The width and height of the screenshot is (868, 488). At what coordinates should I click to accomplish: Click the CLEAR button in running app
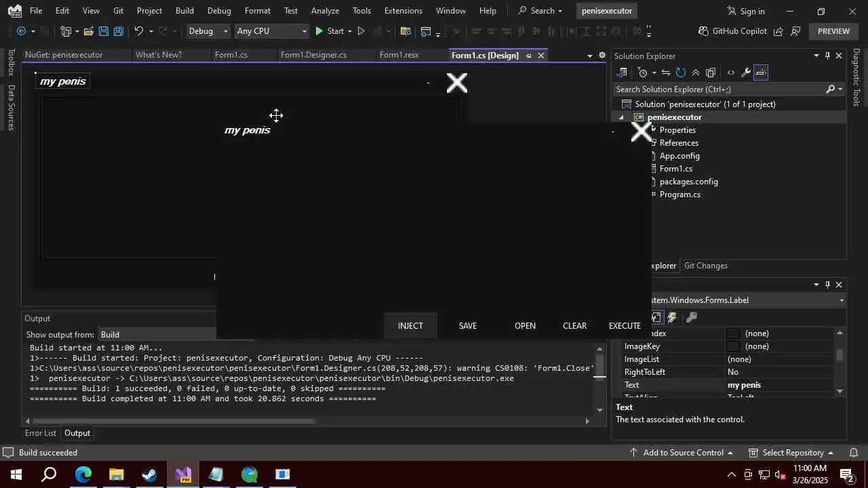(x=574, y=326)
